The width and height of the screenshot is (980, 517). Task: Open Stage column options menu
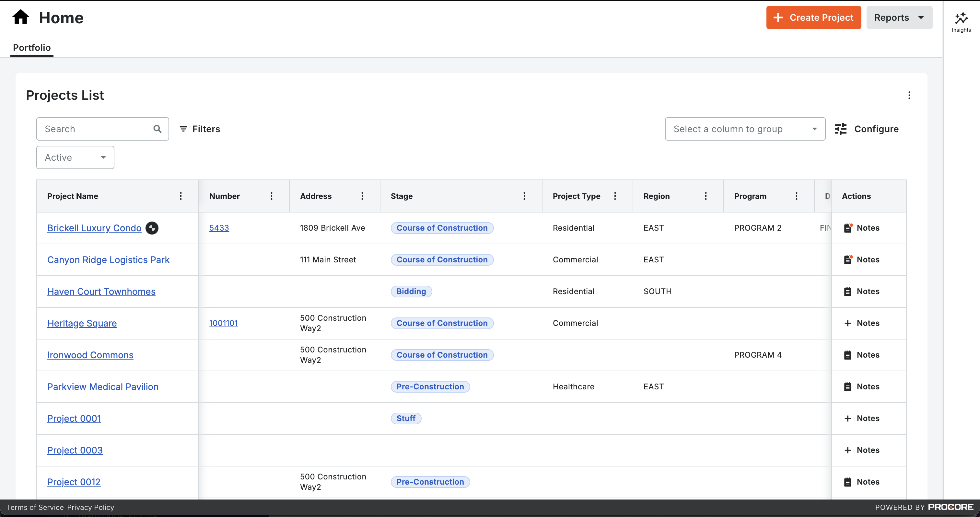(524, 196)
